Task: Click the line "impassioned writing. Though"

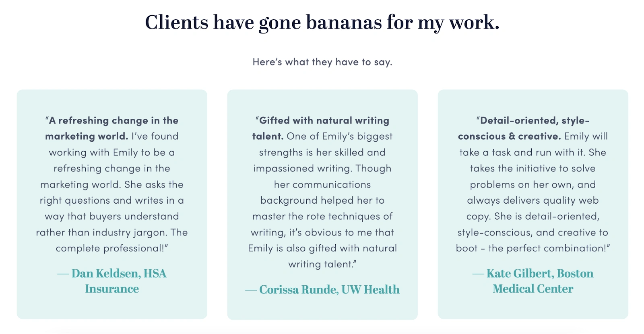Action: point(322,168)
